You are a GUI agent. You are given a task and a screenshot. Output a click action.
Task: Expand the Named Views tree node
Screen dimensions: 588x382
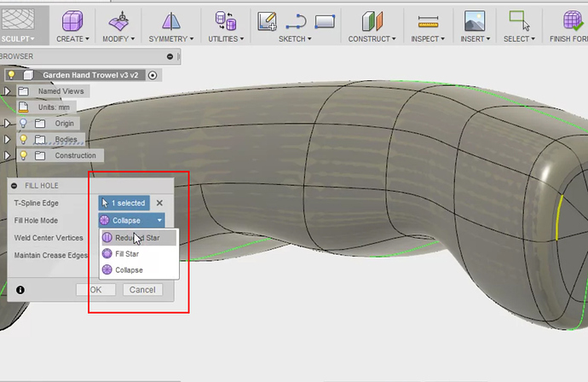tap(8, 91)
